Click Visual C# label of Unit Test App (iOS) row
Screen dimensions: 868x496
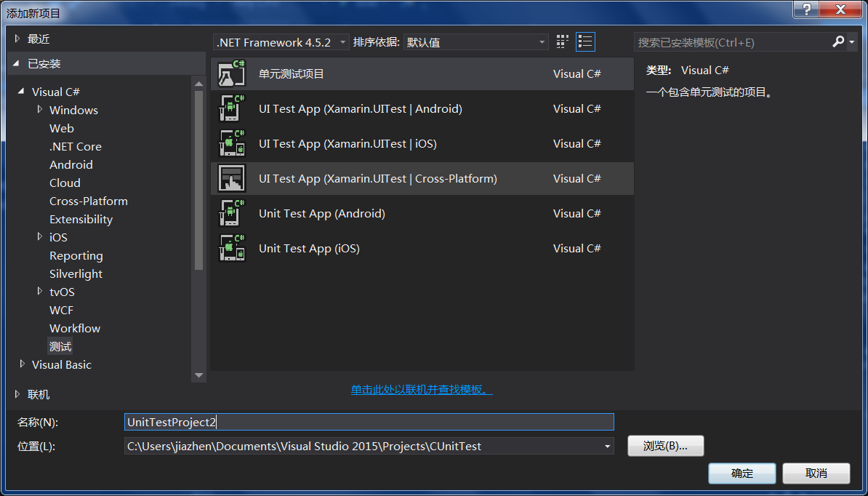pyautogui.click(x=576, y=249)
